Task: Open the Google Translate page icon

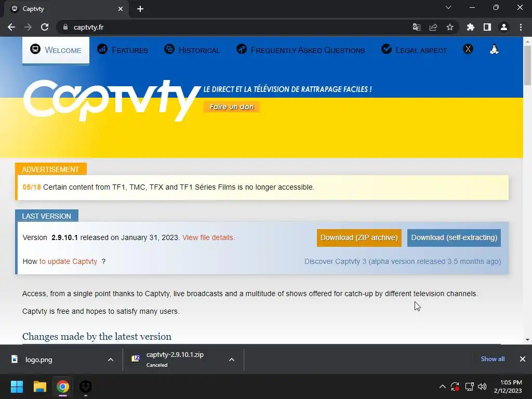Action: (416, 27)
